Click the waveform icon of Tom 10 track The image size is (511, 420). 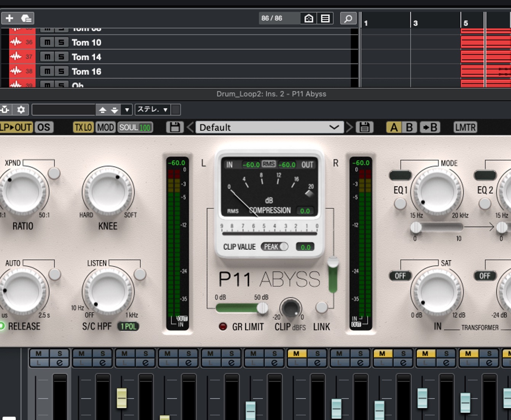(x=16, y=42)
